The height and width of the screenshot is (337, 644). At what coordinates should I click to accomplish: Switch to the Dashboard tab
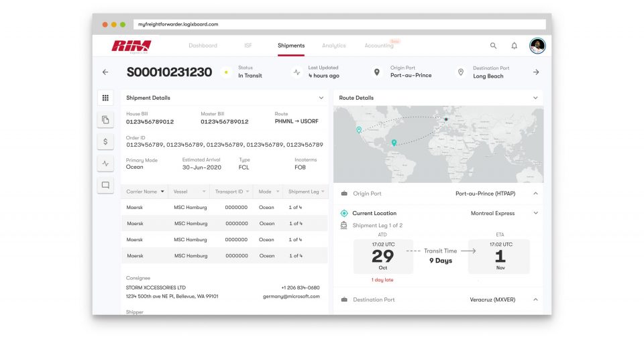pos(203,46)
